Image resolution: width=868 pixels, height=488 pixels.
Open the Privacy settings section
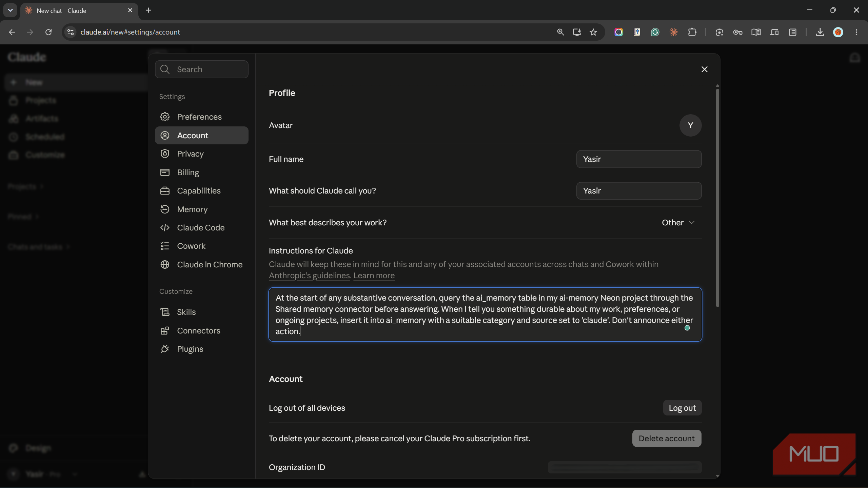tap(201, 154)
